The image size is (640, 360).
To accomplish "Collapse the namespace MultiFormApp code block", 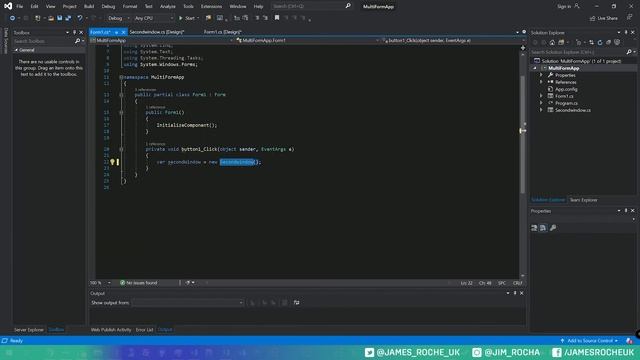I will [121, 77].
